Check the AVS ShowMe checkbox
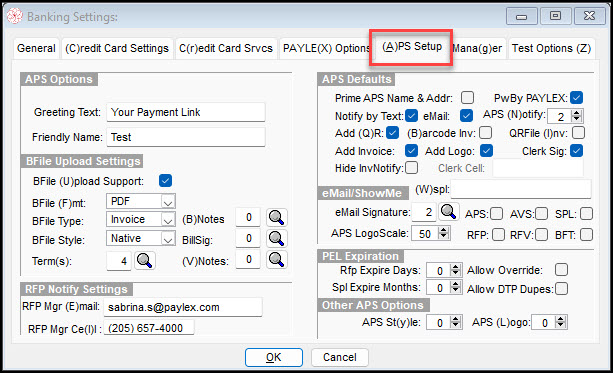This screenshot has height=373, width=613. coord(541,214)
